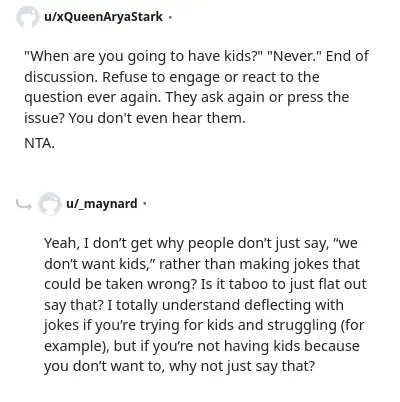The image size is (400, 402).
Task: Click the "NTA." verdict text
Action: pos(39,143)
